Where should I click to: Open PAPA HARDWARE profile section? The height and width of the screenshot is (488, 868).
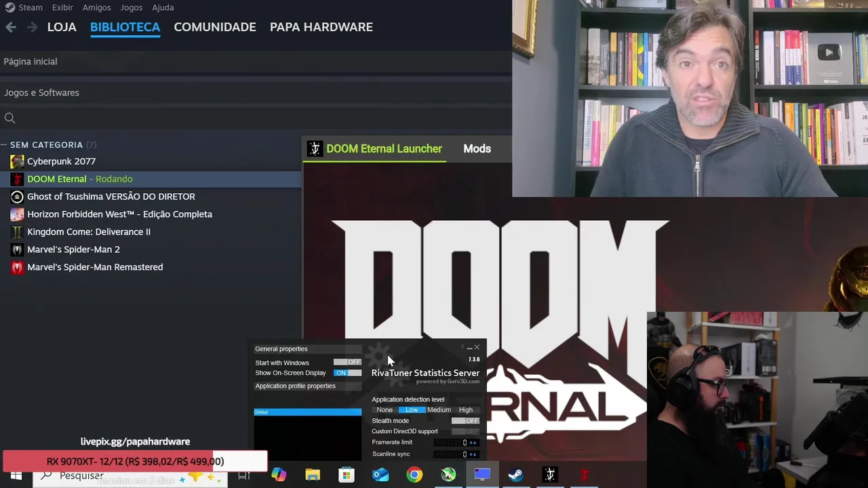coord(321,27)
